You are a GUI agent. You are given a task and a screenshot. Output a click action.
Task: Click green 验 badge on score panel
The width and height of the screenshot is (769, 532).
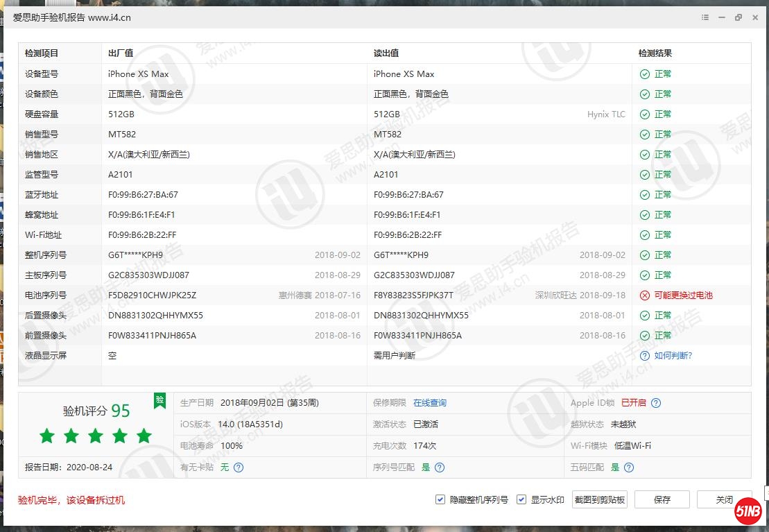(159, 400)
